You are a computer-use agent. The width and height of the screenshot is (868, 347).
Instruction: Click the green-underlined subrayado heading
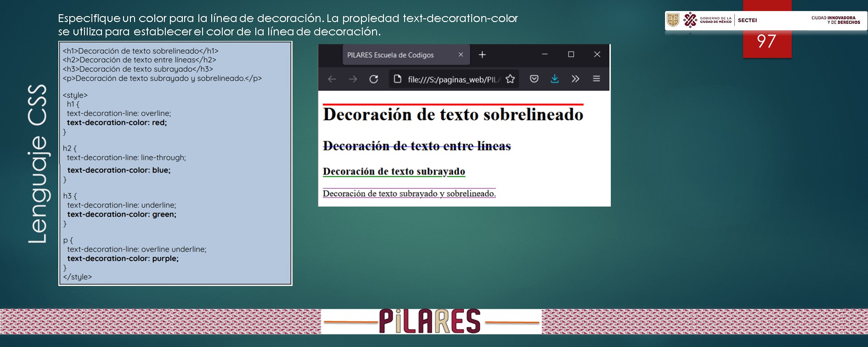[x=394, y=172]
